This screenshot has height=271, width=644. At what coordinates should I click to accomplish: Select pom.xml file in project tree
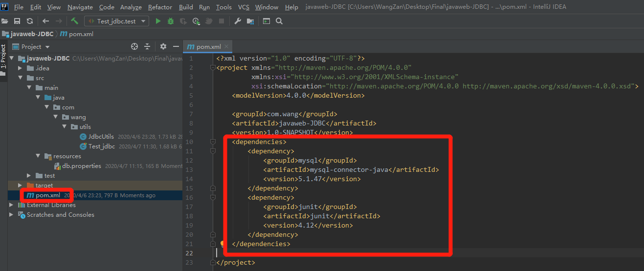pos(48,195)
